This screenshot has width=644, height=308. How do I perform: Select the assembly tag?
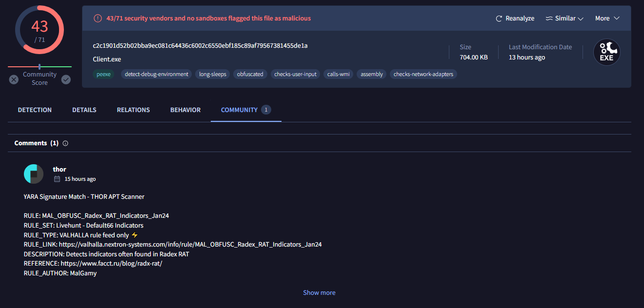click(x=372, y=74)
